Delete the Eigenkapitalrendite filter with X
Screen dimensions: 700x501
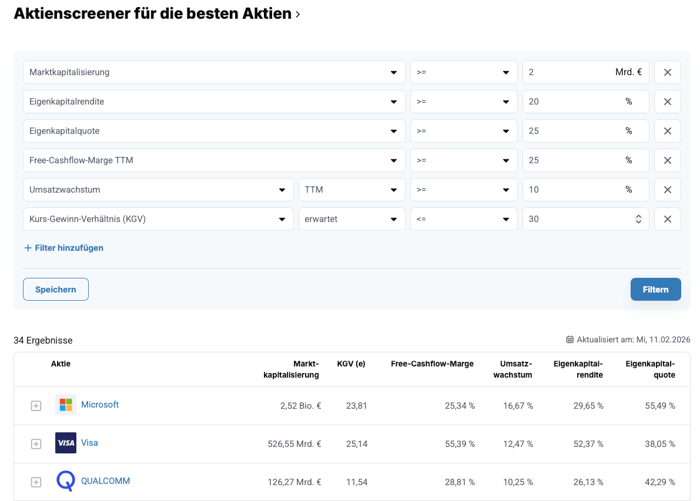click(x=667, y=102)
